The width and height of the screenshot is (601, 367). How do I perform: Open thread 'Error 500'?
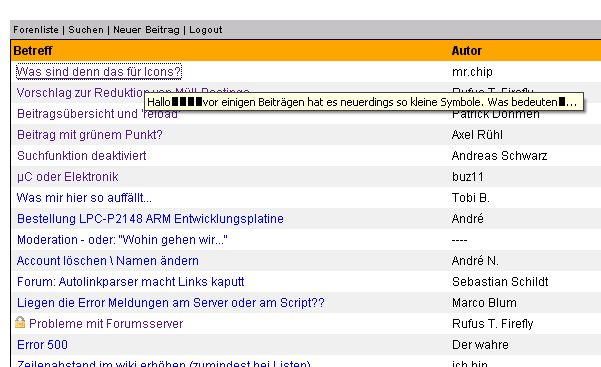point(43,345)
